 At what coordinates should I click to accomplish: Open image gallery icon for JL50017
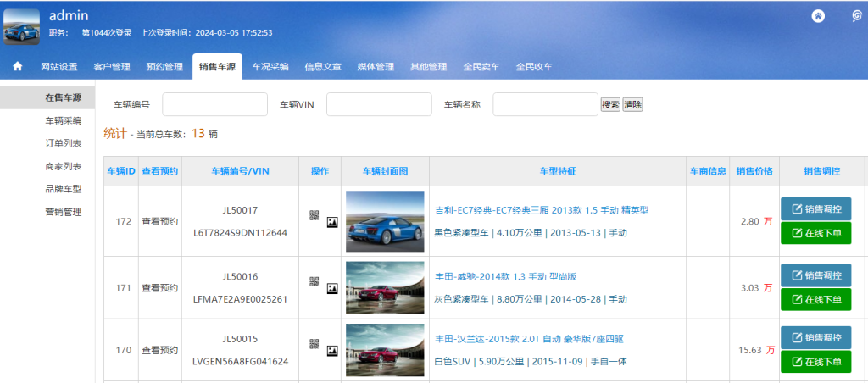[332, 222]
